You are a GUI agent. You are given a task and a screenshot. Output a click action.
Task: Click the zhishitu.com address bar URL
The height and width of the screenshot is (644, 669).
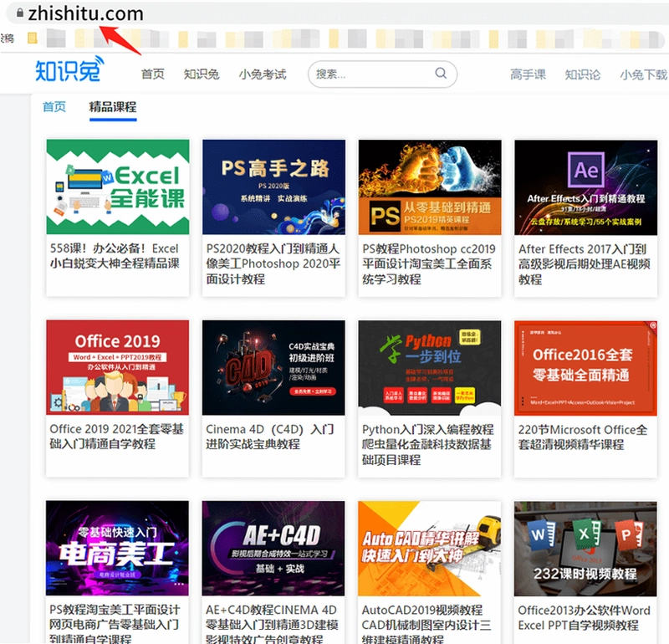[x=86, y=13]
